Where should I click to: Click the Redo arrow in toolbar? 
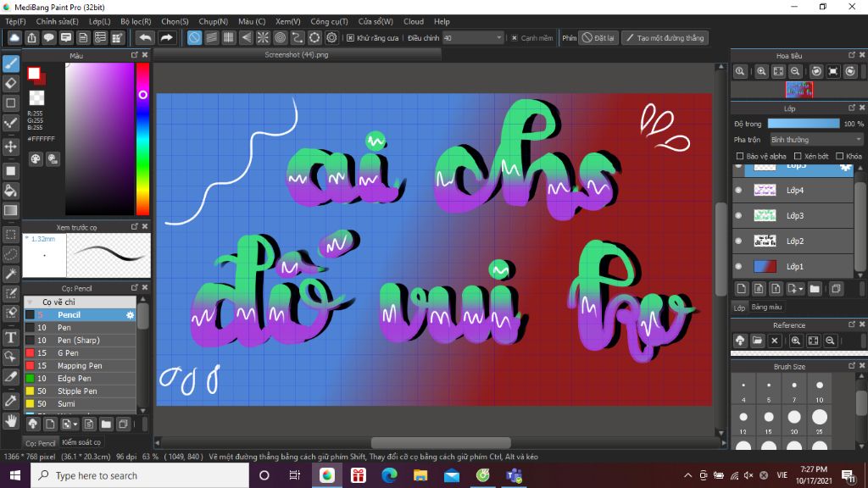166,37
